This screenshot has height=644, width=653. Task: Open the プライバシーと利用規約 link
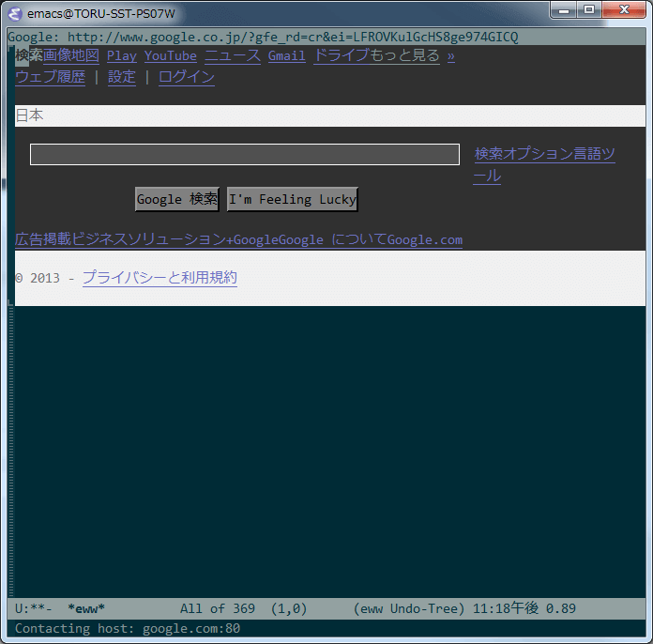click(159, 278)
